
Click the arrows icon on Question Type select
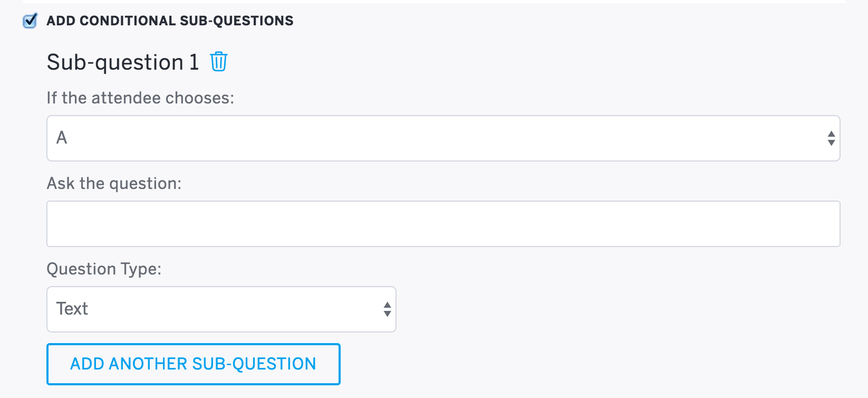(x=387, y=309)
